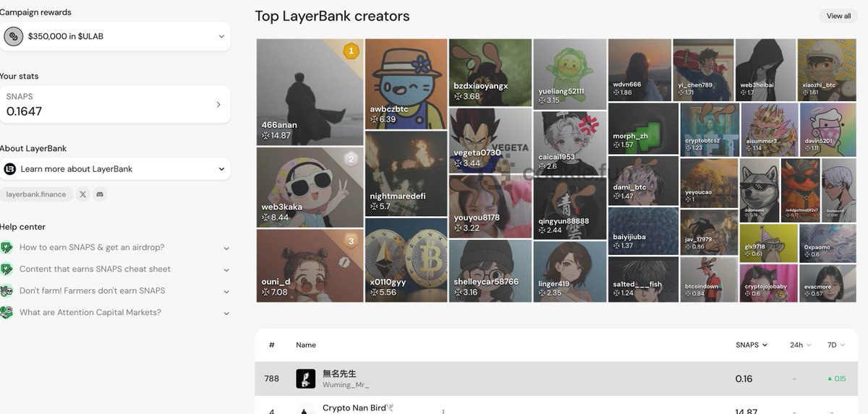Click the $ULAB coin icon in Campaign rewards
Screen dimensions: 868x414
pyautogui.click(x=13, y=36)
